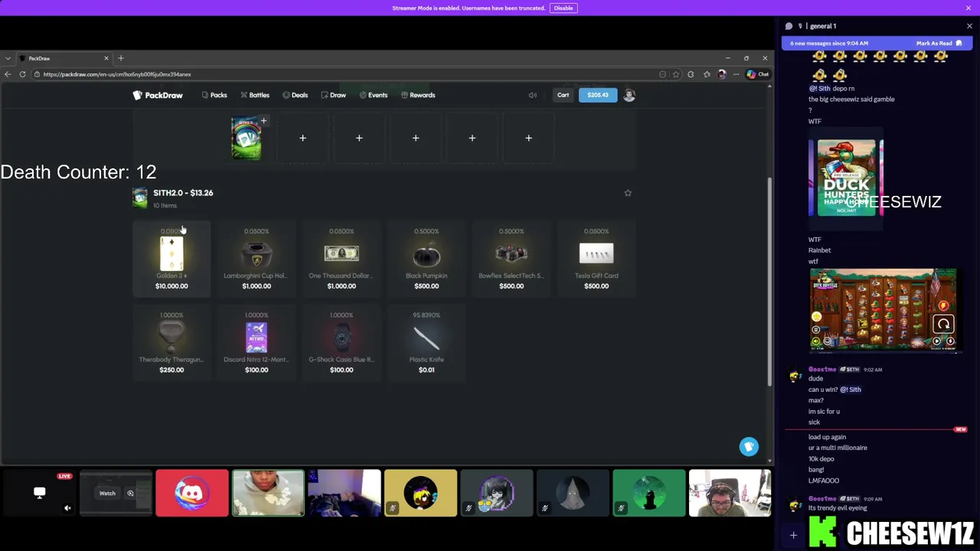Click the SITH2.0 - $13.26 pack title
The width and height of the screenshot is (980, 551).
pos(183,193)
